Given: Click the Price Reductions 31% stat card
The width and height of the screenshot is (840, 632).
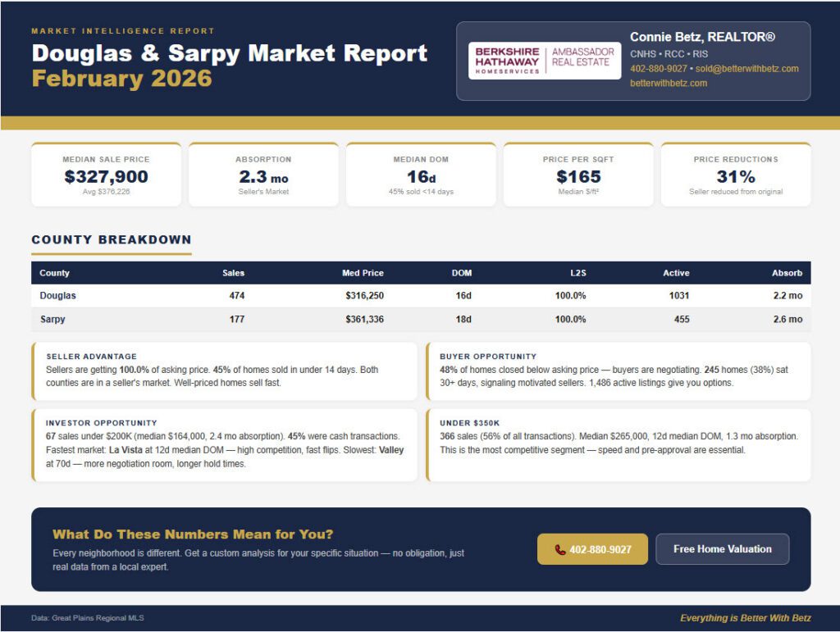Looking at the screenshot, I should click(737, 175).
